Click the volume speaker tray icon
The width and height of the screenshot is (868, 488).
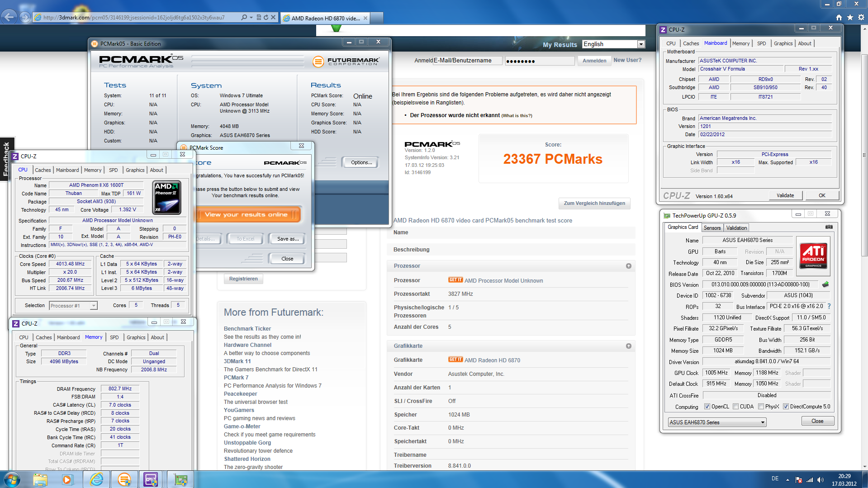click(x=821, y=480)
